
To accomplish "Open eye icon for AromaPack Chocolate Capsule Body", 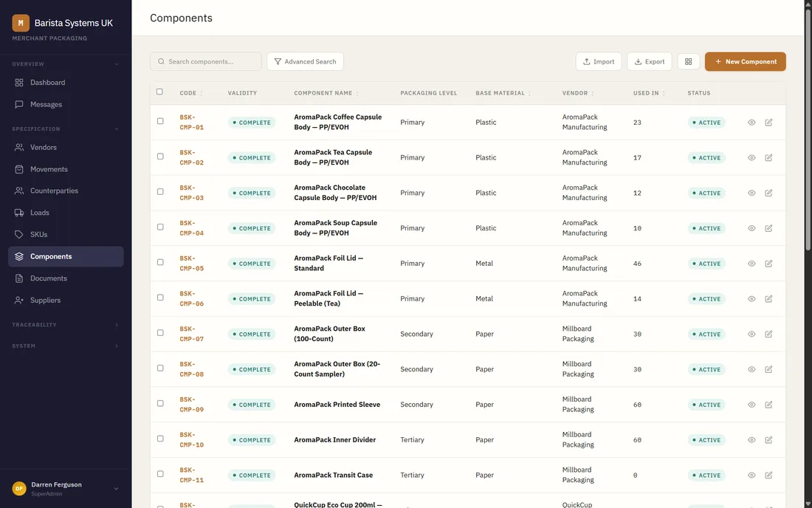I will (751, 193).
